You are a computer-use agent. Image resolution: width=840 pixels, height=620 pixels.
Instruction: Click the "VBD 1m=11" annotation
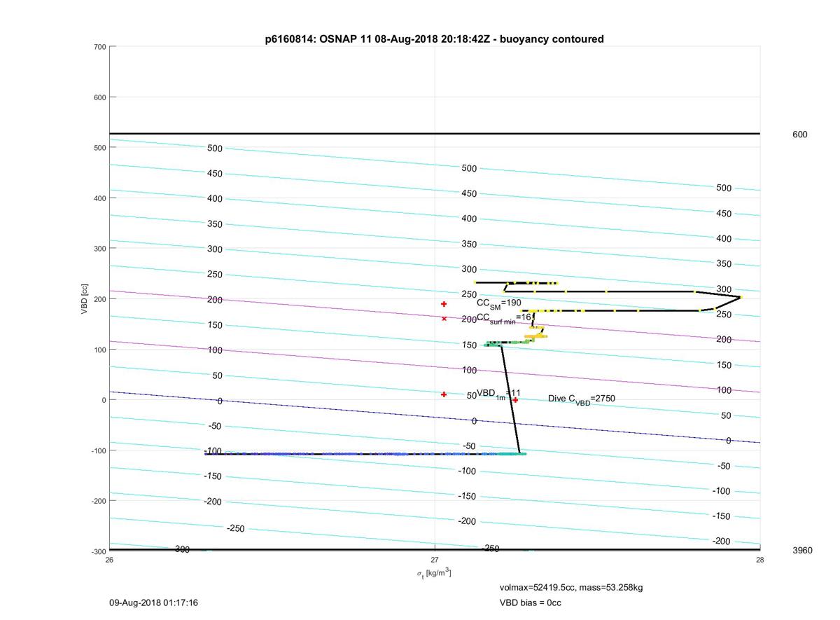tap(498, 394)
